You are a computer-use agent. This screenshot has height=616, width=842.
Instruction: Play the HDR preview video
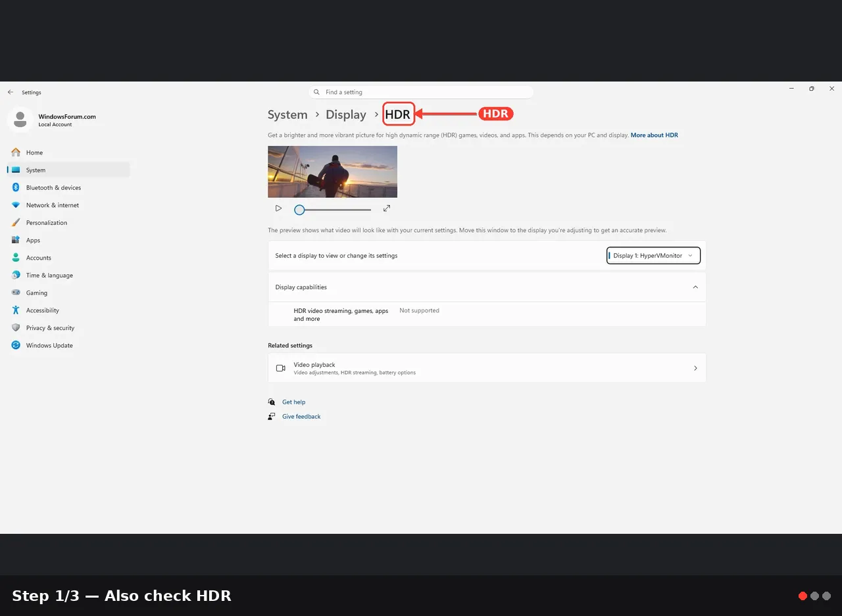(278, 208)
